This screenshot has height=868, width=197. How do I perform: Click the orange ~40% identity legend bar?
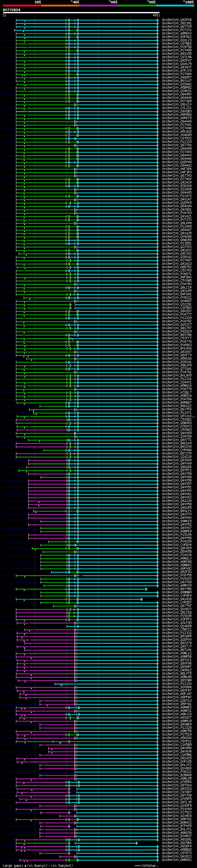(60, 6)
